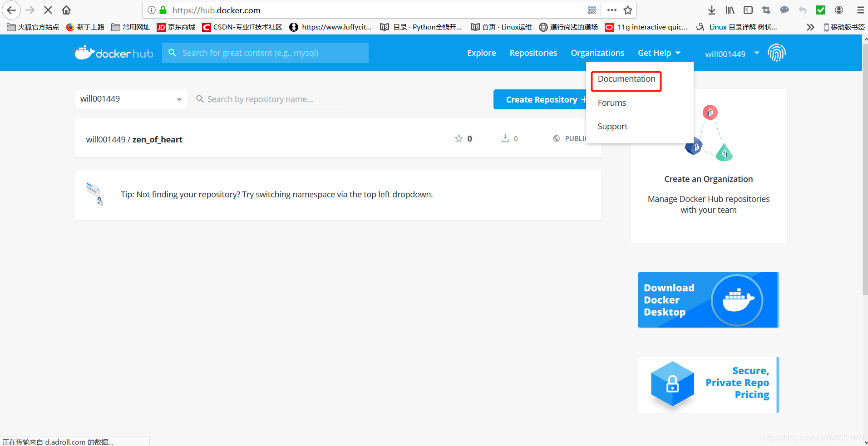868x446 pixels.
Task: Open luffycity GitHub bookmark
Action: (x=330, y=27)
